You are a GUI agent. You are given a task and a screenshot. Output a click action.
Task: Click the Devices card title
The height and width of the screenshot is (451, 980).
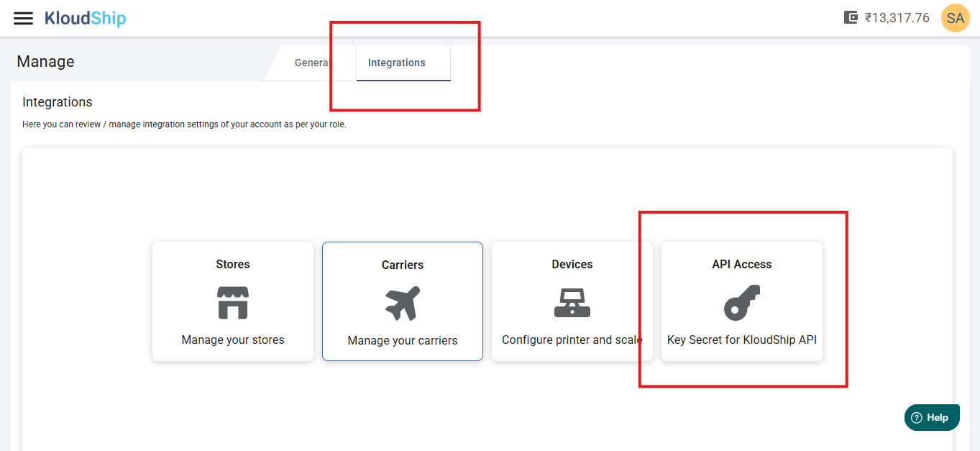click(572, 264)
